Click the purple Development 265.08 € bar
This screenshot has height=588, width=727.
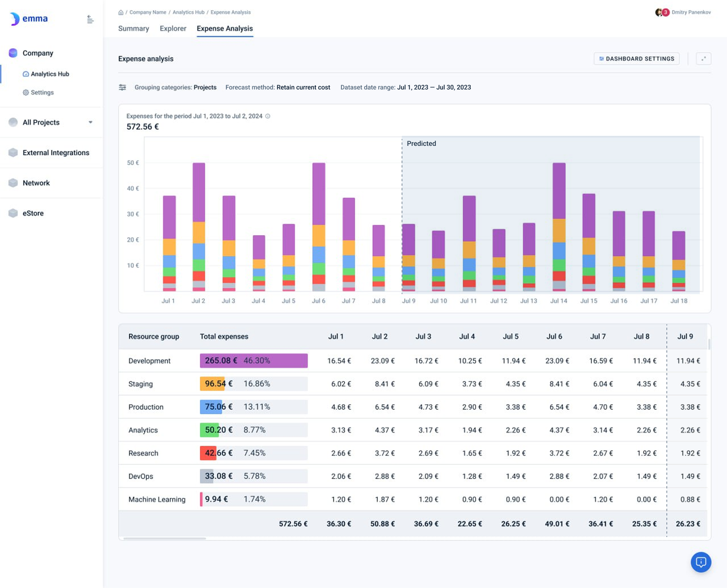pos(254,361)
